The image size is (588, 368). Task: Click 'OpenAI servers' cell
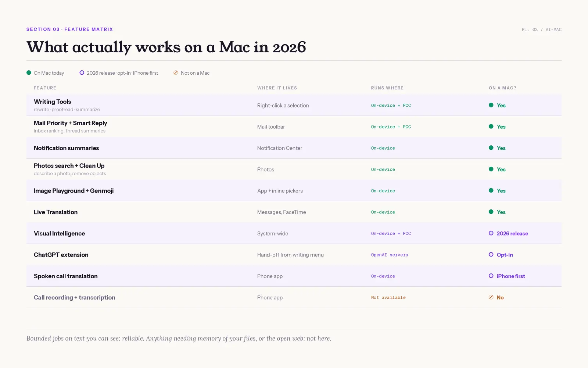(x=390, y=255)
